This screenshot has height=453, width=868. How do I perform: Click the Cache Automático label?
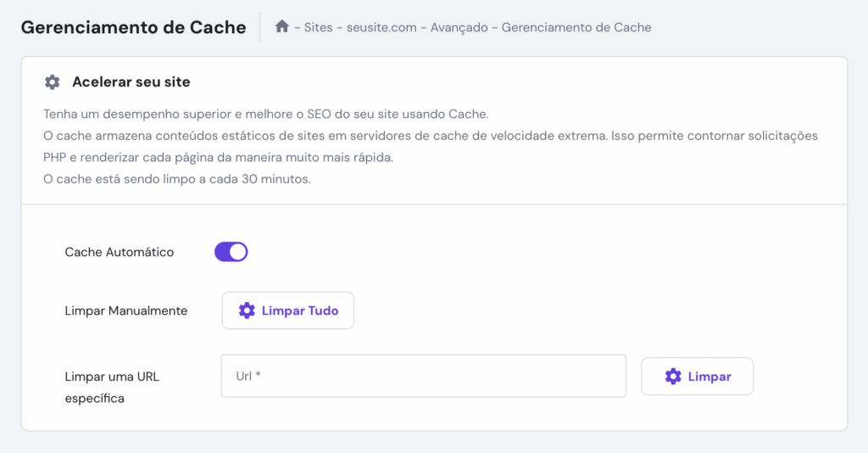[x=120, y=252]
